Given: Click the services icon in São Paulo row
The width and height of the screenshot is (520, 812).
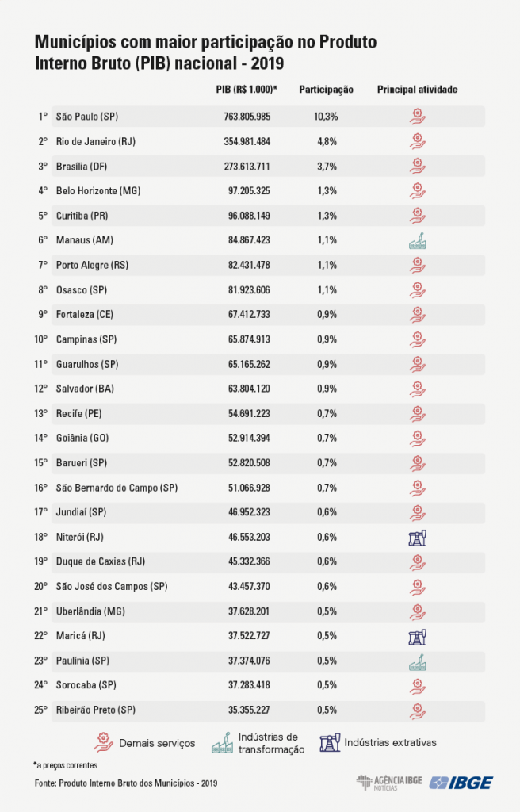Looking at the screenshot, I should coord(418,117).
